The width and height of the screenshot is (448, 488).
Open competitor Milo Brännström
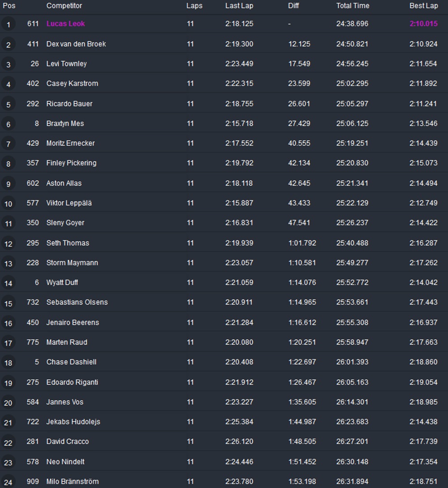[73, 481]
